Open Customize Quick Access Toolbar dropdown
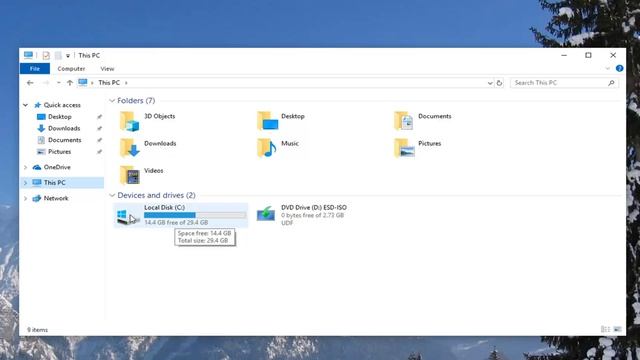The width and height of the screenshot is (640, 360). point(68,56)
